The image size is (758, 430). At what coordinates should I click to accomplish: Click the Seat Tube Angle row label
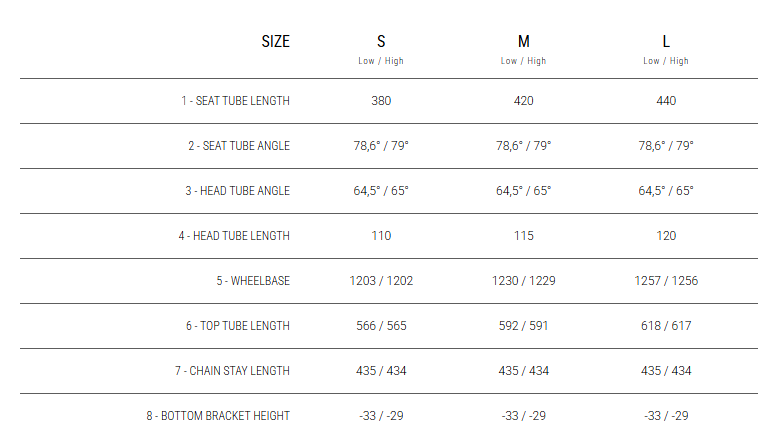click(x=238, y=146)
